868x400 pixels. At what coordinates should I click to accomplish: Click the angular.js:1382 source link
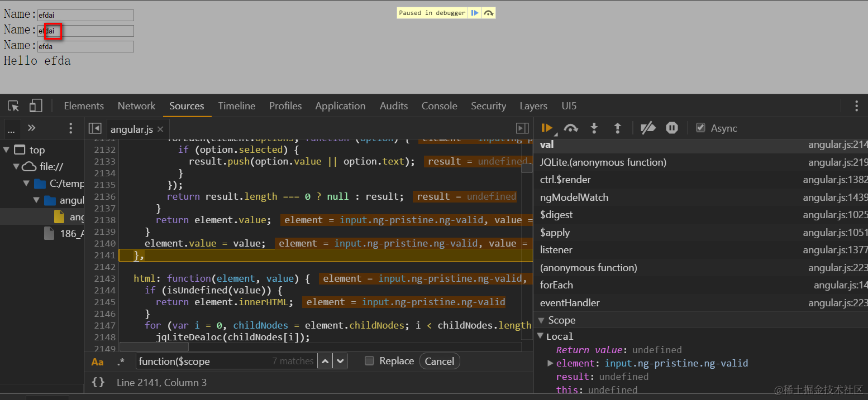[836, 180]
